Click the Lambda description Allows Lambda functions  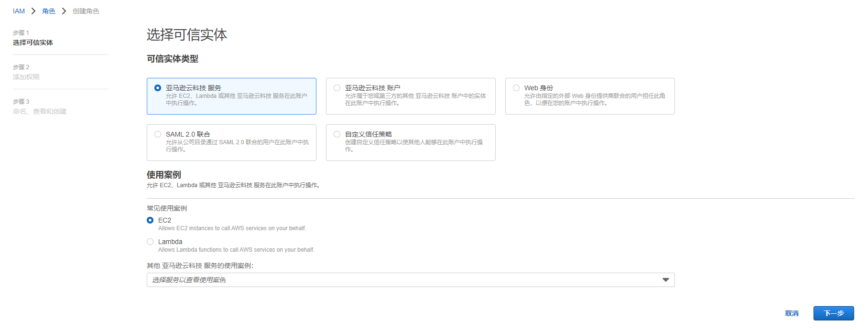tap(236, 250)
